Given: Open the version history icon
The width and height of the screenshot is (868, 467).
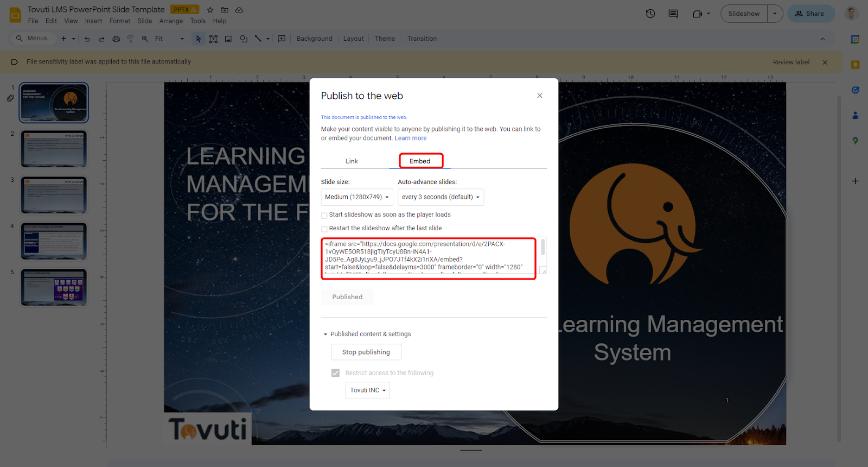Looking at the screenshot, I should coord(650,14).
